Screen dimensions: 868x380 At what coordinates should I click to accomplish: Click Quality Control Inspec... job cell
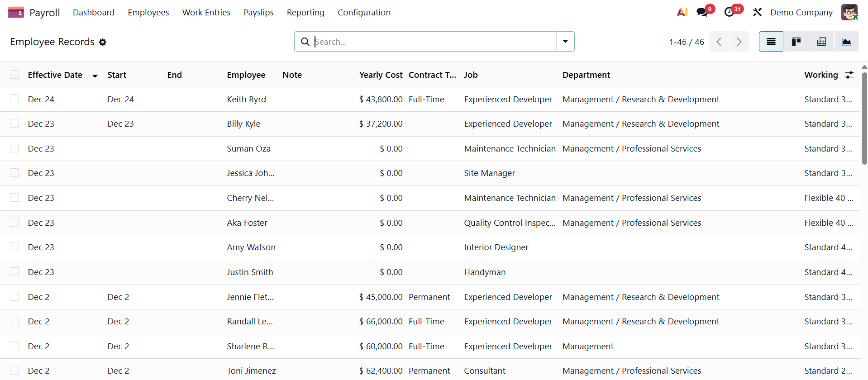click(x=510, y=223)
